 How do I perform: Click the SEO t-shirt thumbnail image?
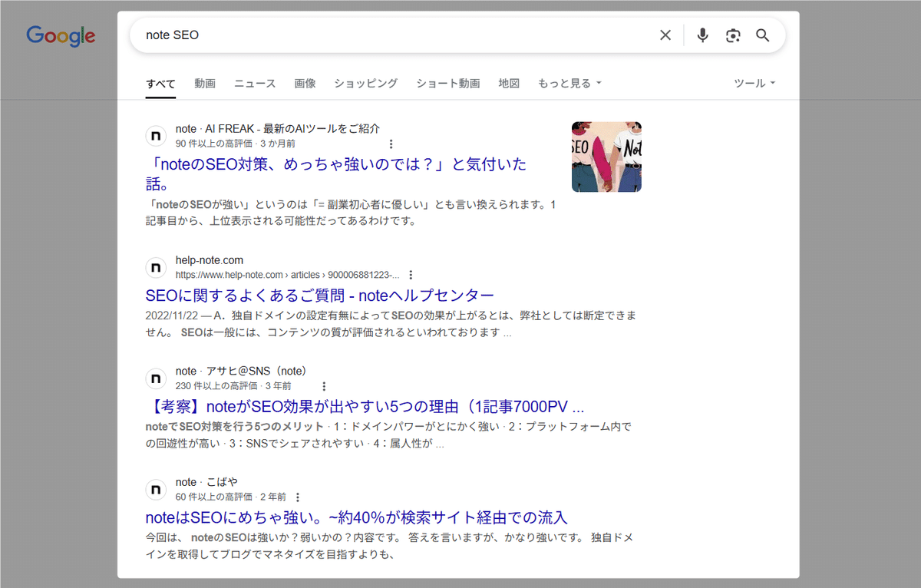(x=606, y=157)
